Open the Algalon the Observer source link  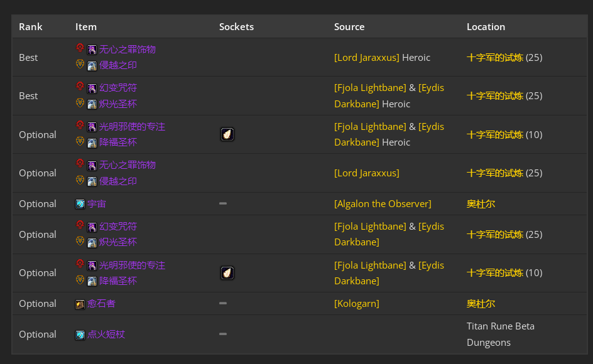383,204
